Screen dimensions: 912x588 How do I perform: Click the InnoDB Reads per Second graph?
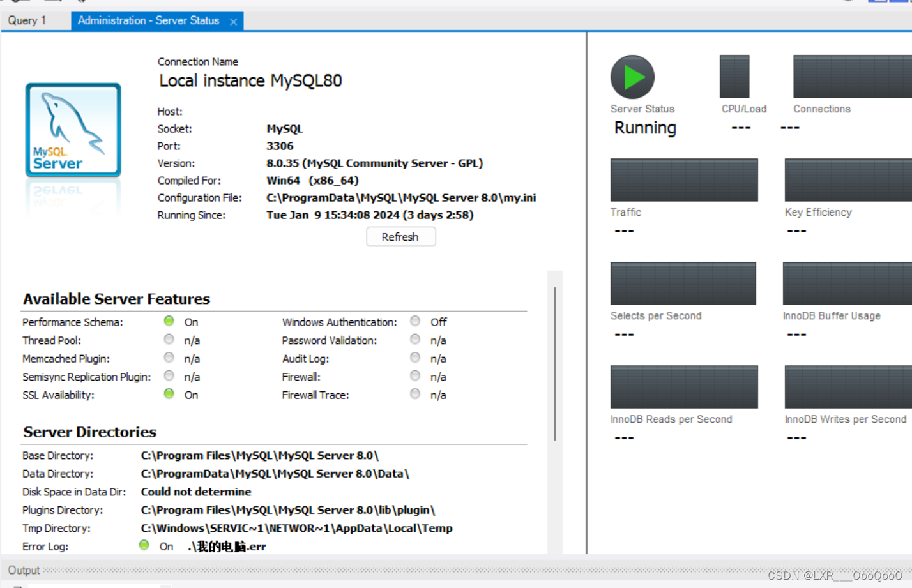pyautogui.click(x=684, y=387)
